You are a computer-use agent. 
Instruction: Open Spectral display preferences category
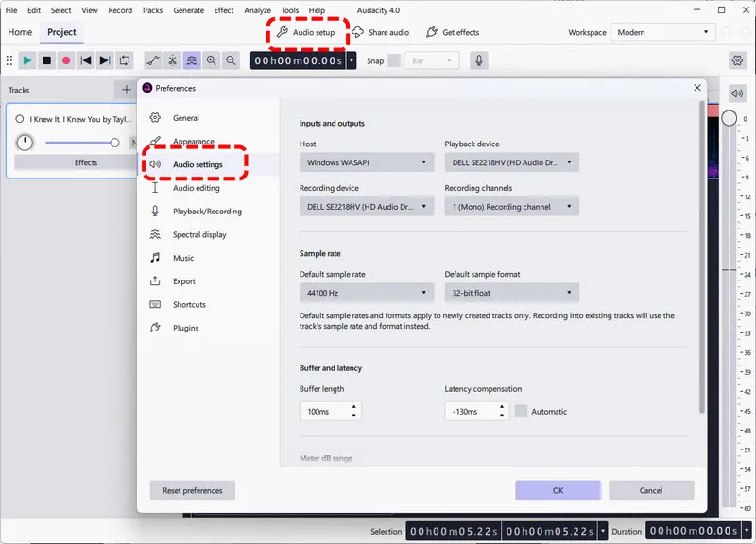(x=208, y=234)
